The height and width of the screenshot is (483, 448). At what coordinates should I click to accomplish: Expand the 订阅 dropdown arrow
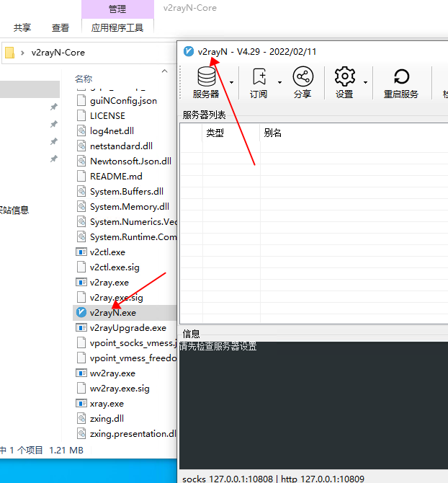pos(279,82)
